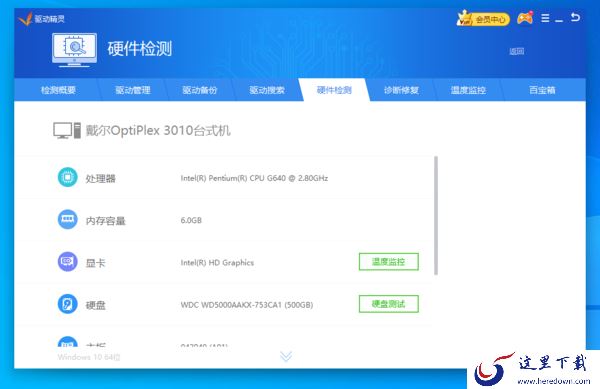600x389 pixels.
Task: Click the Windows 10 64位 status text
Action: (x=89, y=357)
